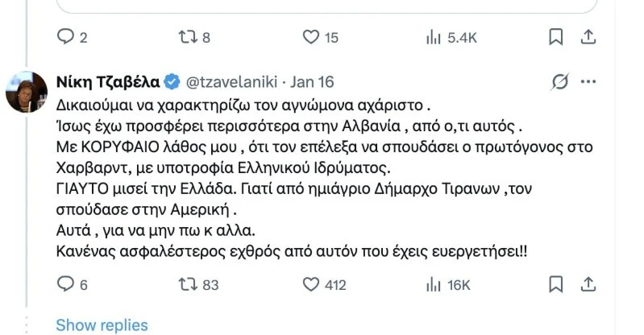Retweet the tweet with 83 reposts
Viewport: 644px width, 335px height.
(191, 284)
